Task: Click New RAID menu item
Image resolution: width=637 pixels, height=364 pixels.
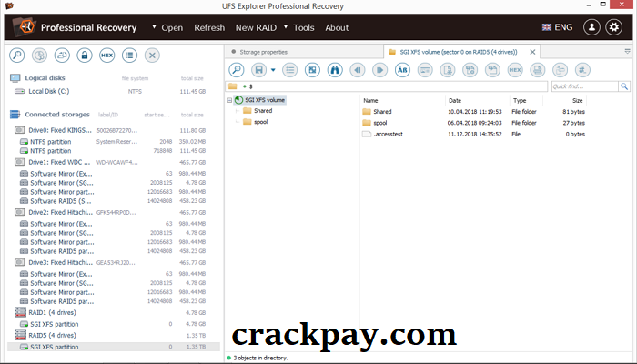Action: coord(256,27)
